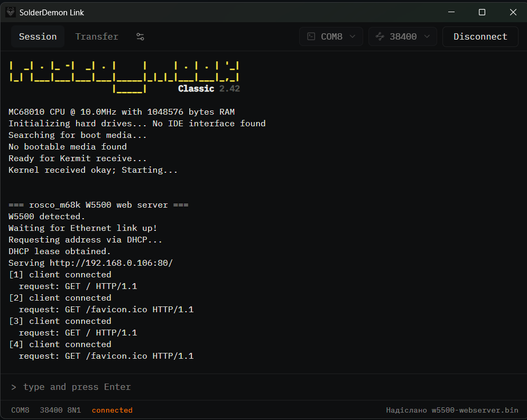Image resolution: width=527 pixels, height=420 pixels.
Task: Click the '[2] client connected' line
Action: point(60,297)
